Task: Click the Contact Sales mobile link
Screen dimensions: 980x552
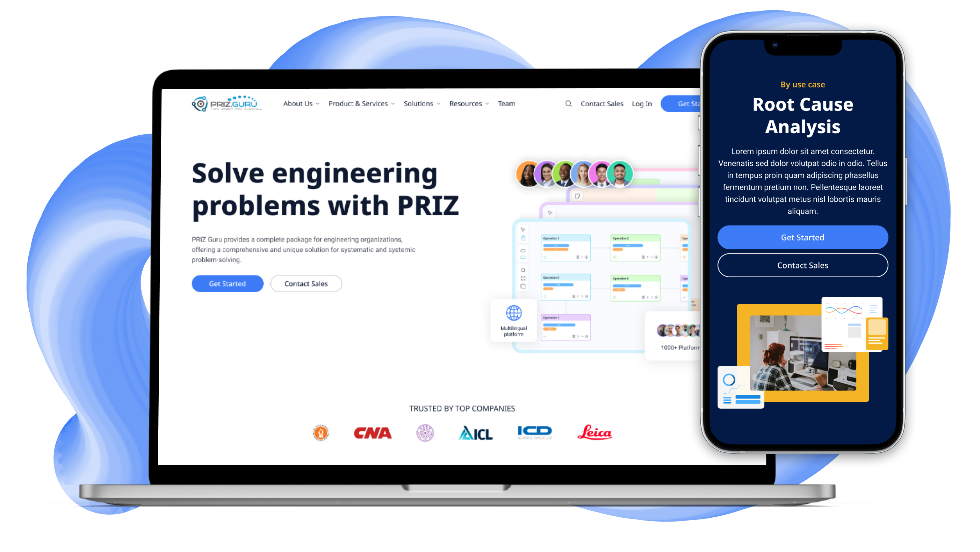Action: coord(802,265)
